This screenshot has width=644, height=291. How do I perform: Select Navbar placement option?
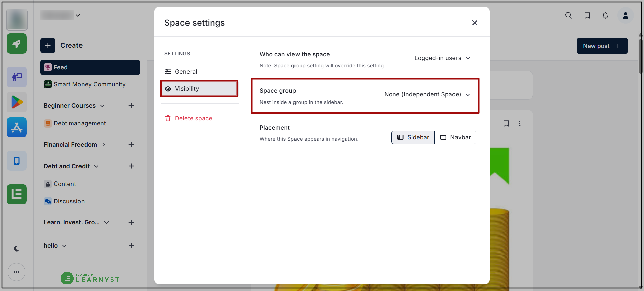455,137
